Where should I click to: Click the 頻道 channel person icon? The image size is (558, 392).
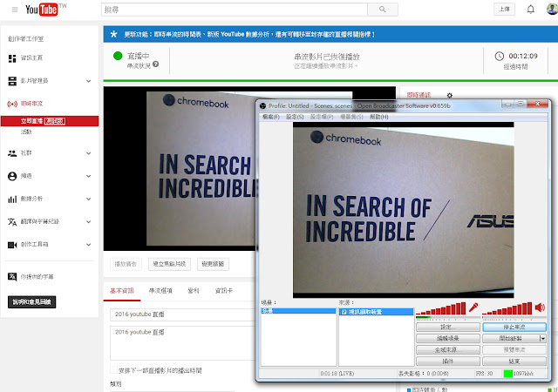click(12, 176)
